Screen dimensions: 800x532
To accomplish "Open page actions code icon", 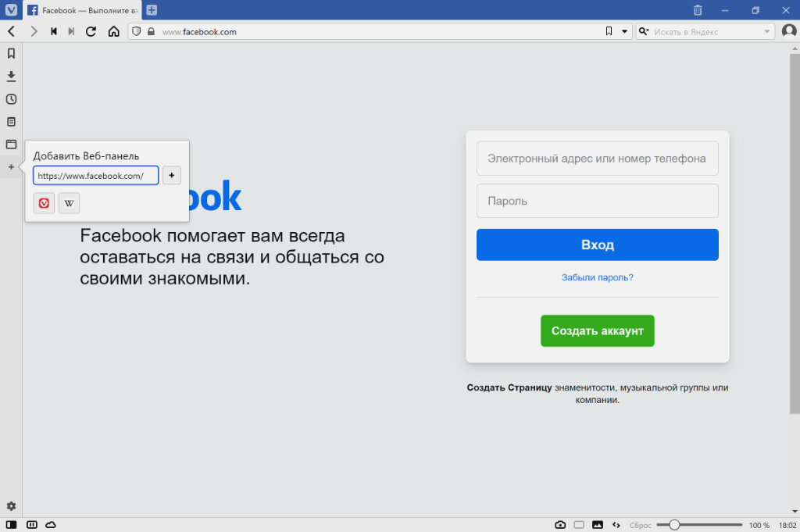I will click(x=616, y=525).
